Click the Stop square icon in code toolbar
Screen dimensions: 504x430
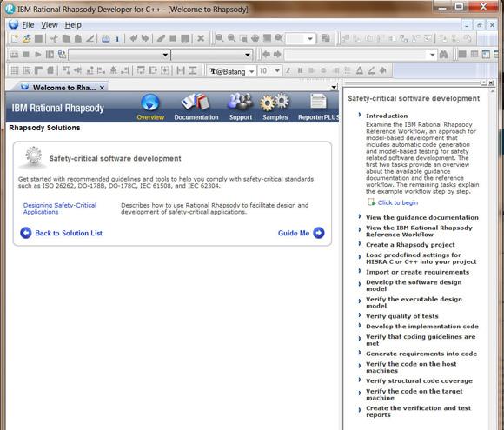coord(26,55)
